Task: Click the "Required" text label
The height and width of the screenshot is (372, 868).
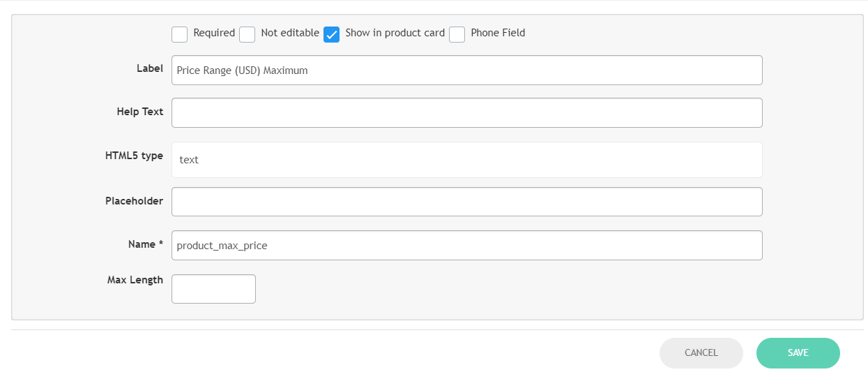Action: click(x=214, y=33)
